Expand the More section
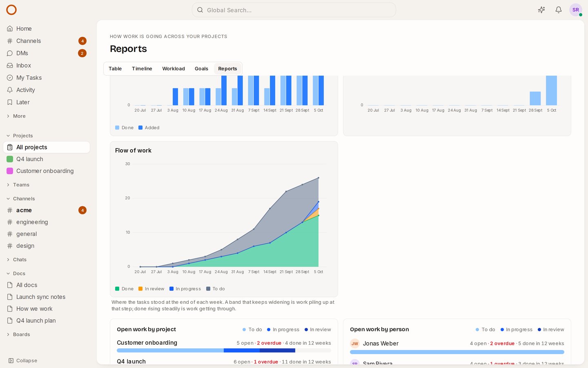Image resolution: width=588 pixels, height=368 pixels. tap(16, 116)
